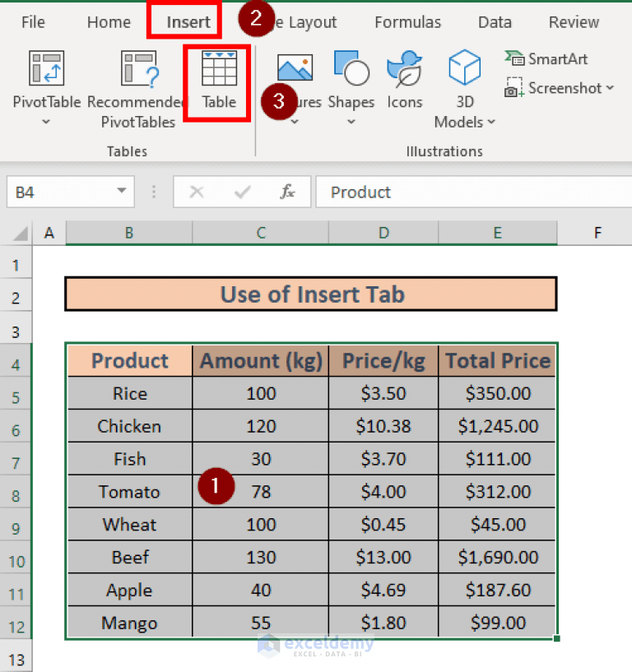Click the formula bar Enter checkmark

(x=242, y=192)
